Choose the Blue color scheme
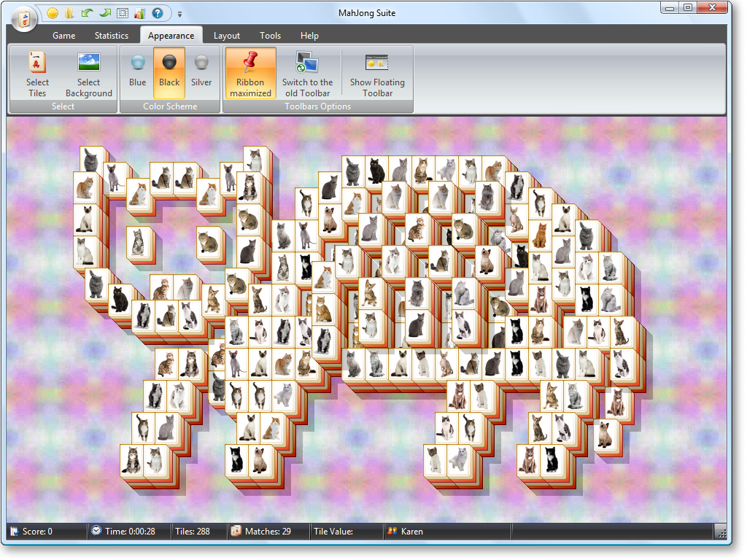This screenshot has width=747, height=560. pyautogui.click(x=138, y=74)
